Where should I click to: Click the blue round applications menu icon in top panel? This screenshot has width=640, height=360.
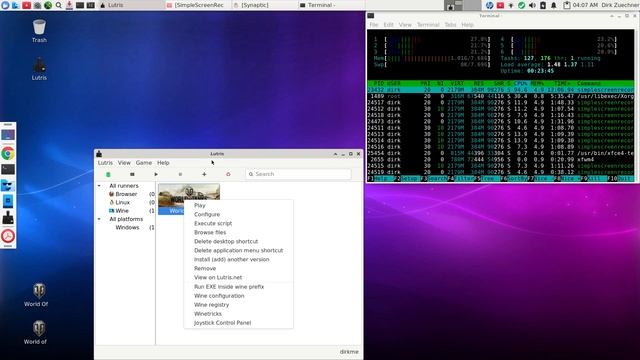(5, 5)
